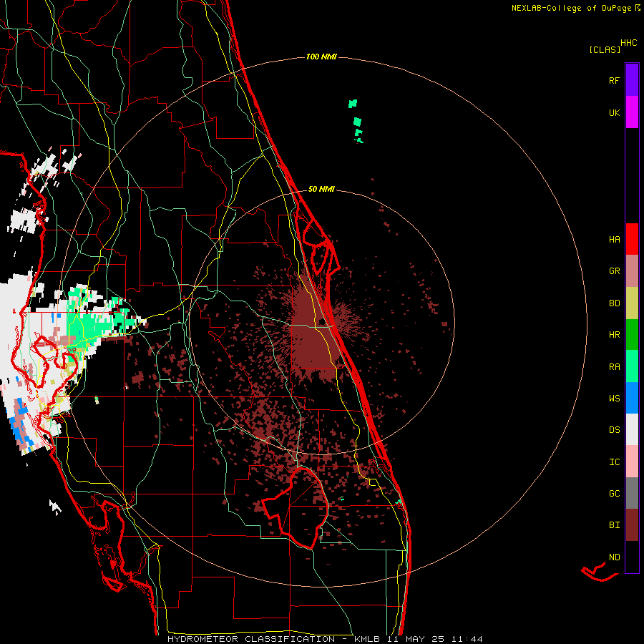Click the GR legend label

[x=614, y=271]
